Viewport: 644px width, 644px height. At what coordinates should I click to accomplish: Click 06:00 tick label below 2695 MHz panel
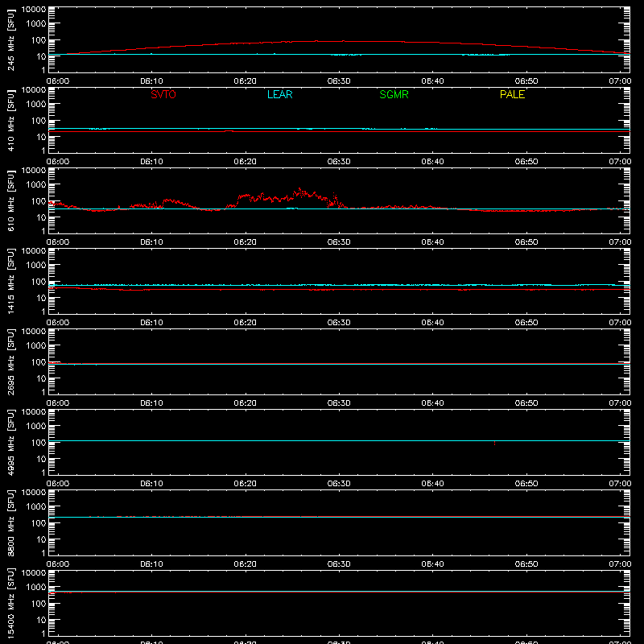point(58,403)
